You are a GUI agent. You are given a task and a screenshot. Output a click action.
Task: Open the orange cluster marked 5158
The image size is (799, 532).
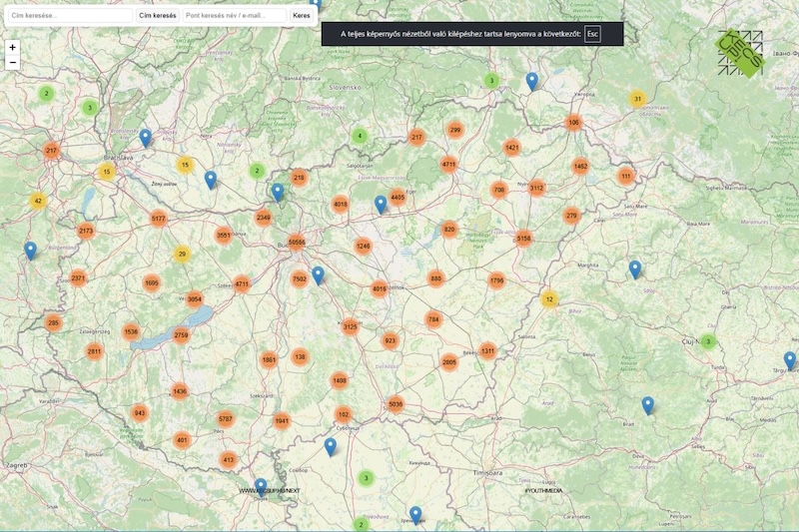pos(523,239)
